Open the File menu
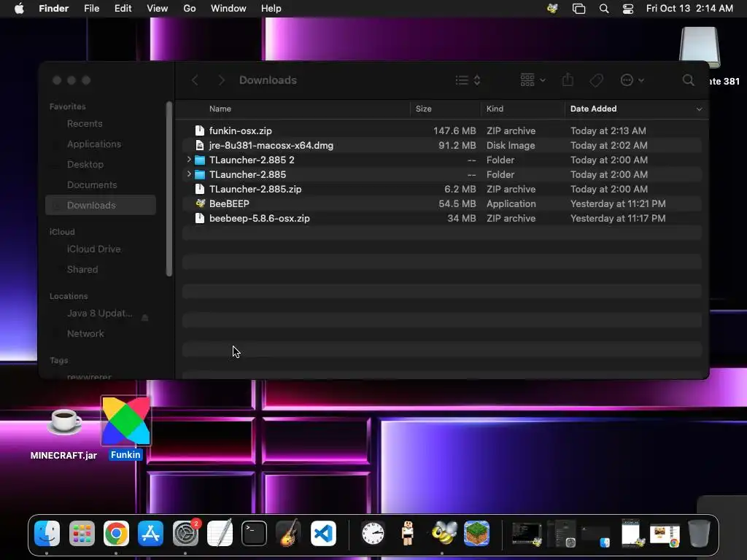The width and height of the screenshot is (747, 560). (x=91, y=9)
